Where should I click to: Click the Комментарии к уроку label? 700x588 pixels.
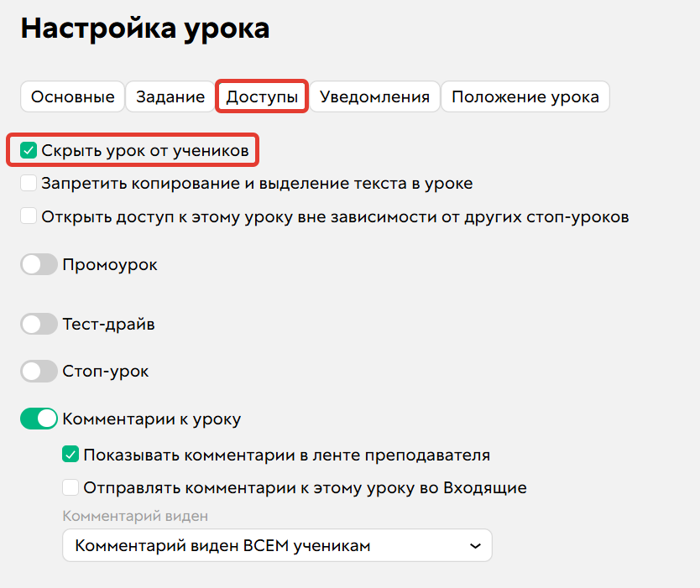[x=152, y=419]
